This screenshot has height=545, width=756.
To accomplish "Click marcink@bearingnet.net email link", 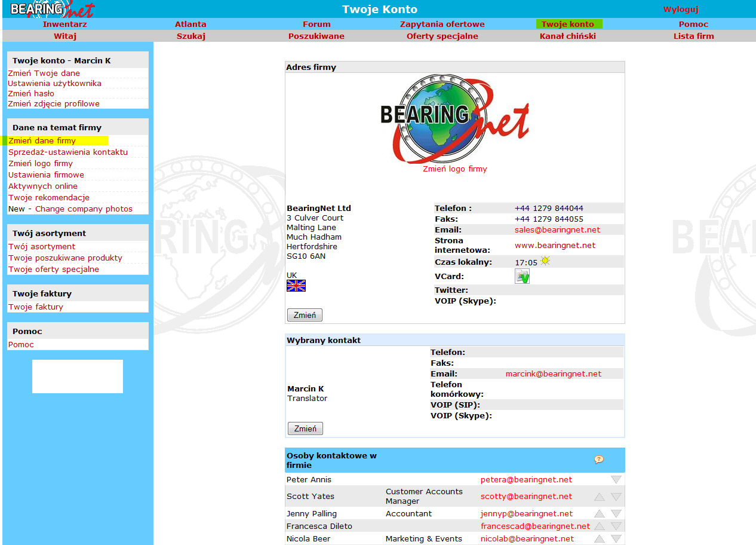I will pos(554,374).
